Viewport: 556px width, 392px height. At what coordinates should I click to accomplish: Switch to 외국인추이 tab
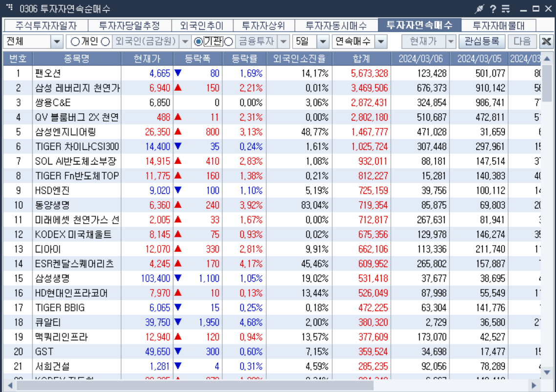(x=202, y=25)
